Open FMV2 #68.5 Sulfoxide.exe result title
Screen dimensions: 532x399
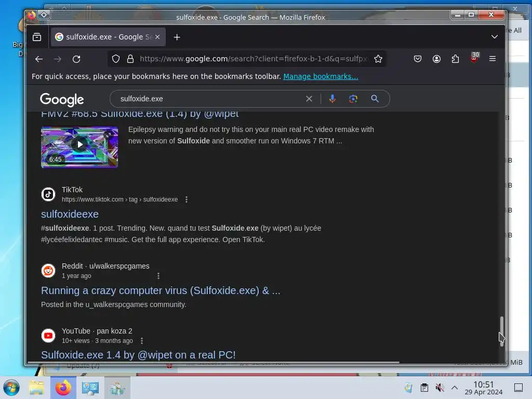[140, 115]
